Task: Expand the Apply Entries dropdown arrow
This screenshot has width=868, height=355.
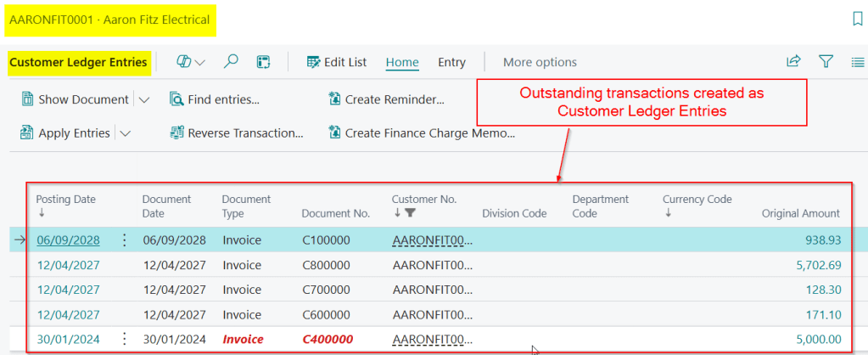Action: point(126,133)
